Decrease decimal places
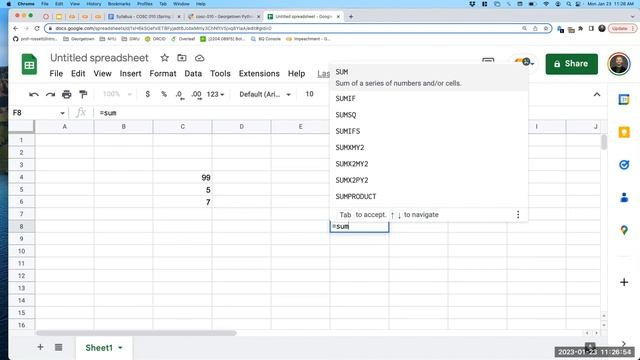 coord(180,95)
